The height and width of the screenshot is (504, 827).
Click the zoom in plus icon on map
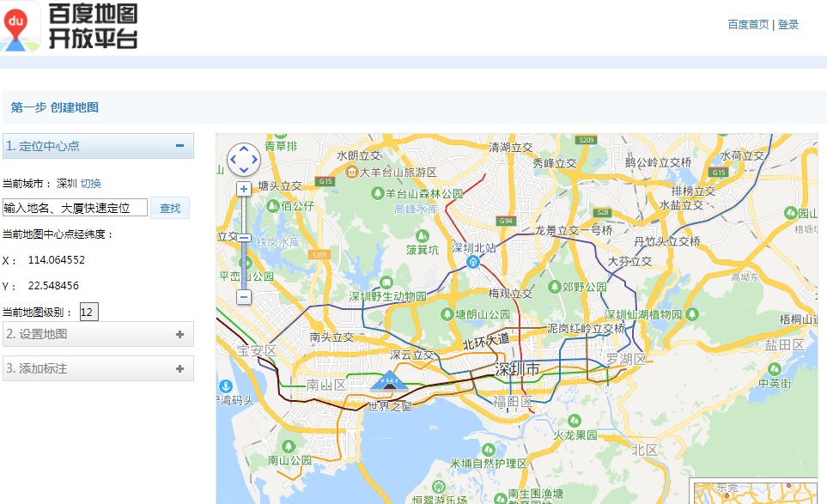[245, 187]
